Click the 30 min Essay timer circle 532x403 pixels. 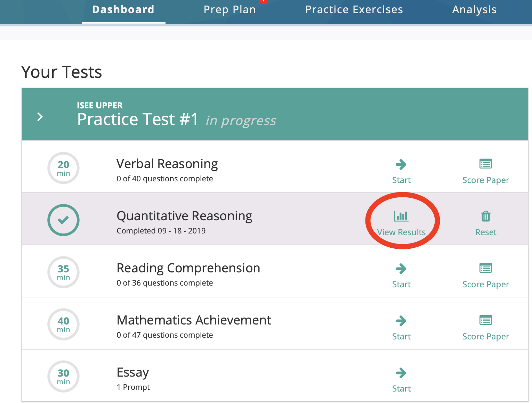coord(63,376)
